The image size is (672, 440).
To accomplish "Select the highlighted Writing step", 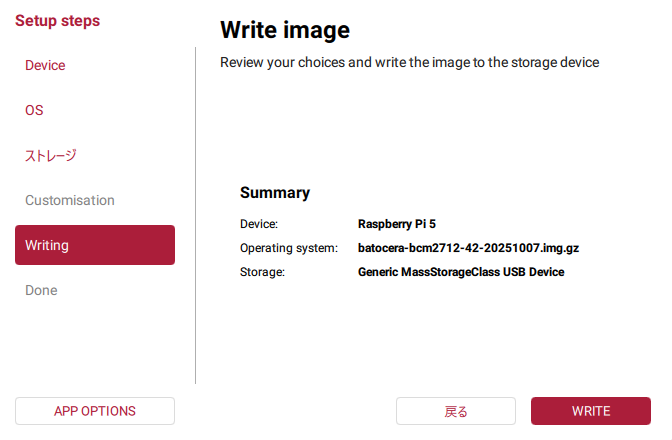I will click(95, 245).
